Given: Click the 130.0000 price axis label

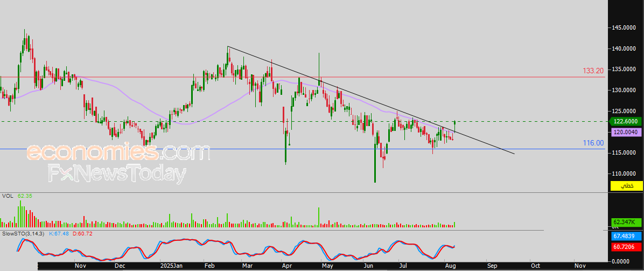Looking at the screenshot, I should tap(625, 90).
